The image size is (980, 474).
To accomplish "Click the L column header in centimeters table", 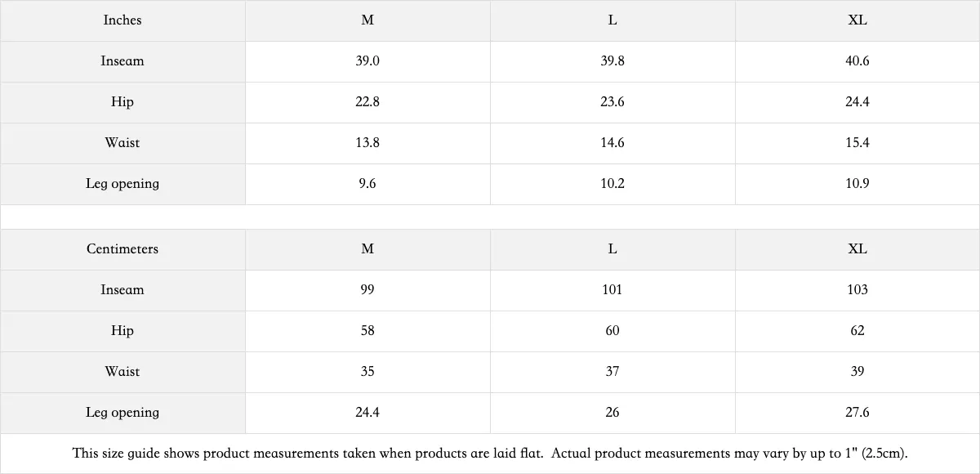I will click(612, 249).
